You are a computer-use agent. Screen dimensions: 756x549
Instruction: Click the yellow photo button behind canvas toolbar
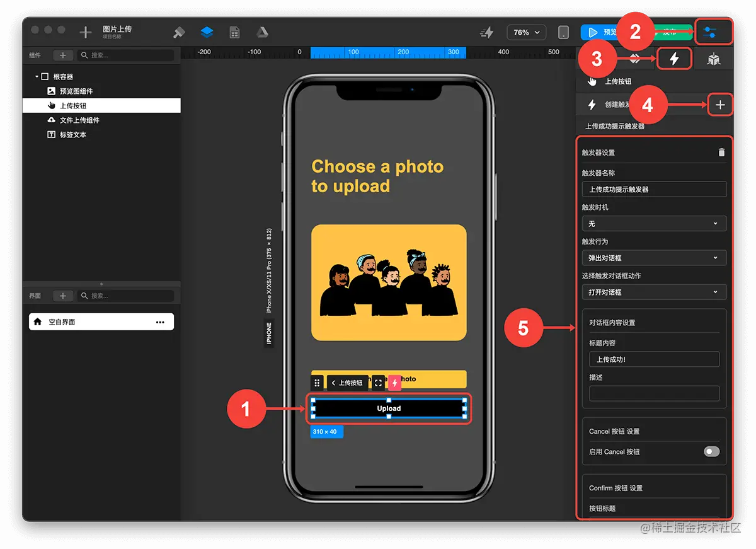pos(435,379)
